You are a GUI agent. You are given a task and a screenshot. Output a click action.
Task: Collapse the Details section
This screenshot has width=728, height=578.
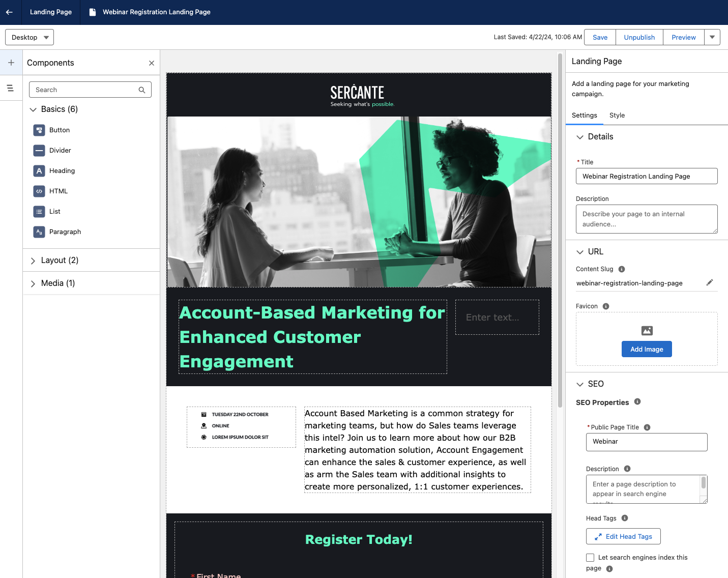[x=580, y=137]
